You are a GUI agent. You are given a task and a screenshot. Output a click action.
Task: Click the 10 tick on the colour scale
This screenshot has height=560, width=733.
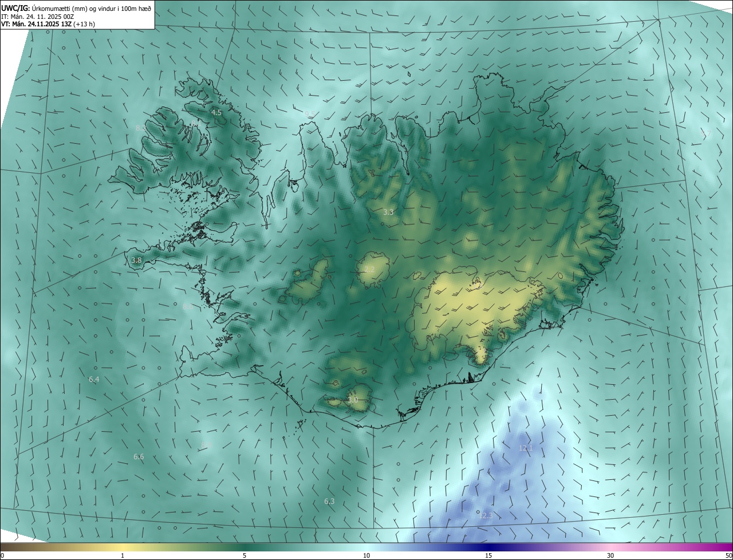366,555
